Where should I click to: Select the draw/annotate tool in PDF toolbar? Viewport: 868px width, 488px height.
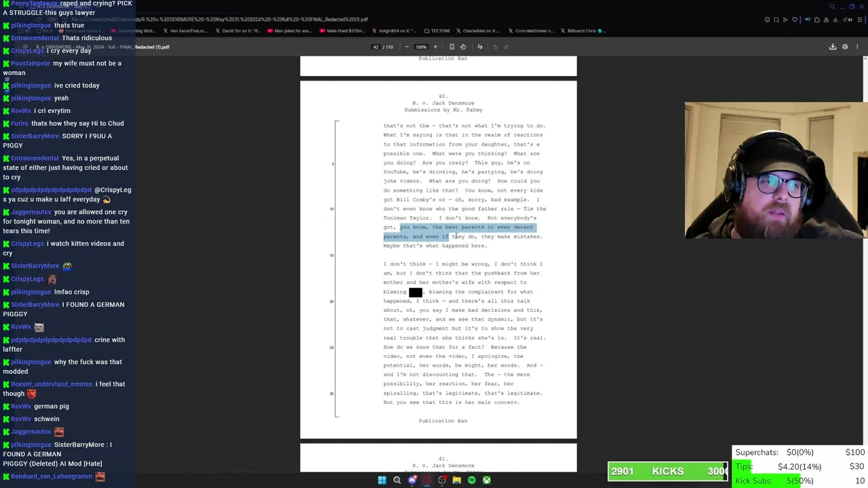click(479, 47)
